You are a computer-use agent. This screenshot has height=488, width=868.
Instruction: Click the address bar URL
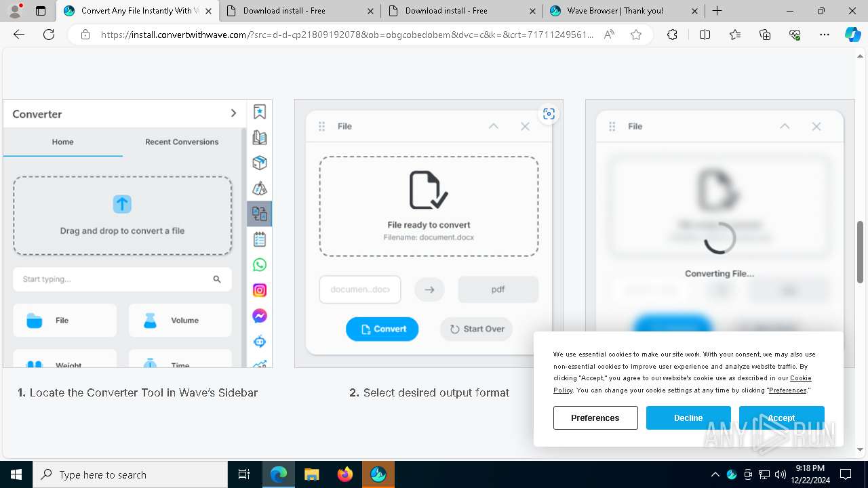click(347, 35)
